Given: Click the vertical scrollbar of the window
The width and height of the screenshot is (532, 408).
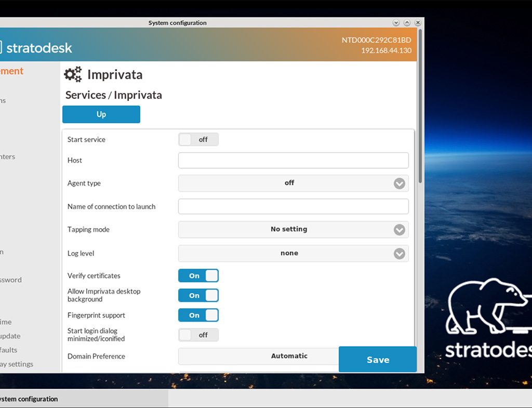Looking at the screenshot, I should pos(420,106).
